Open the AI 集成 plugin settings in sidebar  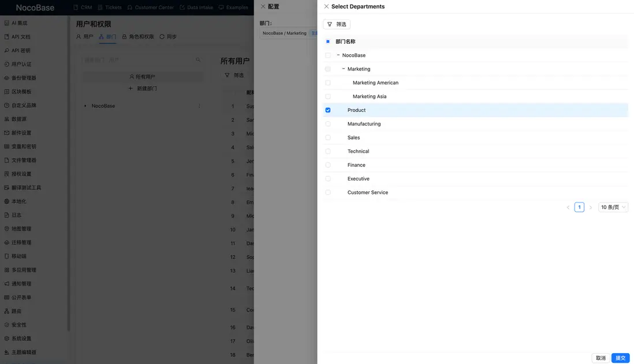(18, 21)
